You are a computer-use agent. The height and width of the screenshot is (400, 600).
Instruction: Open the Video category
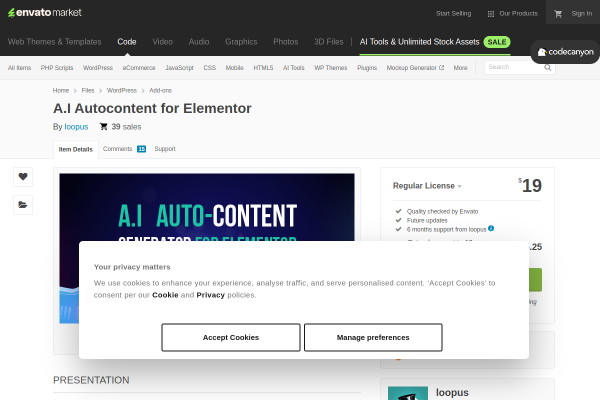click(x=163, y=42)
